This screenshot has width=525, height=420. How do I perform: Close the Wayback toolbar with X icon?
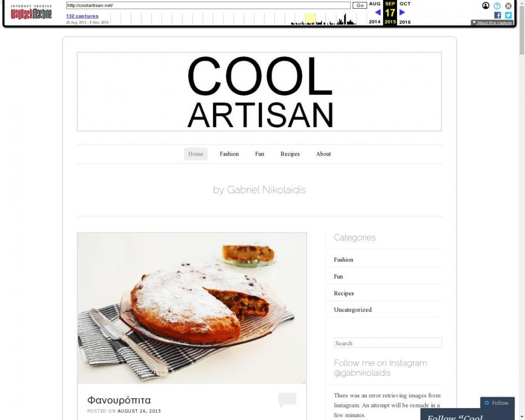(508, 6)
